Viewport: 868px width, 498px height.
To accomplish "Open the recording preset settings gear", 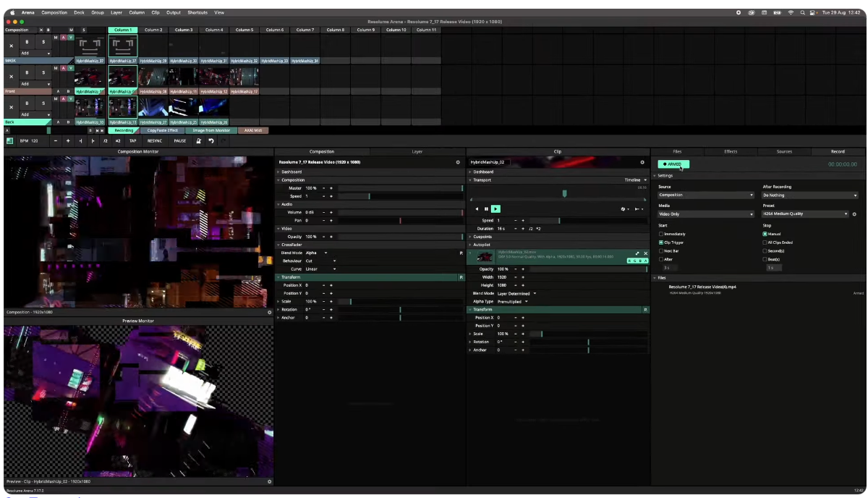I will click(x=854, y=214).
